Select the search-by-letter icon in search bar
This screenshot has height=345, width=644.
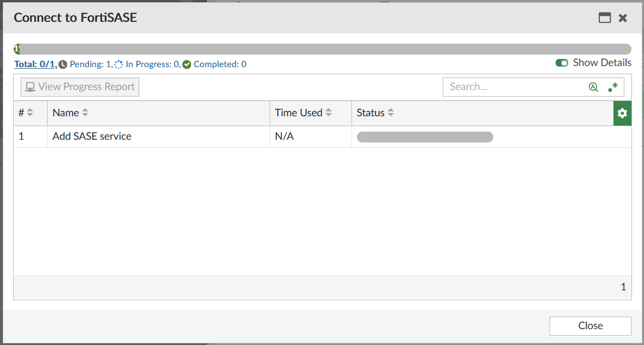click(593, 86)
